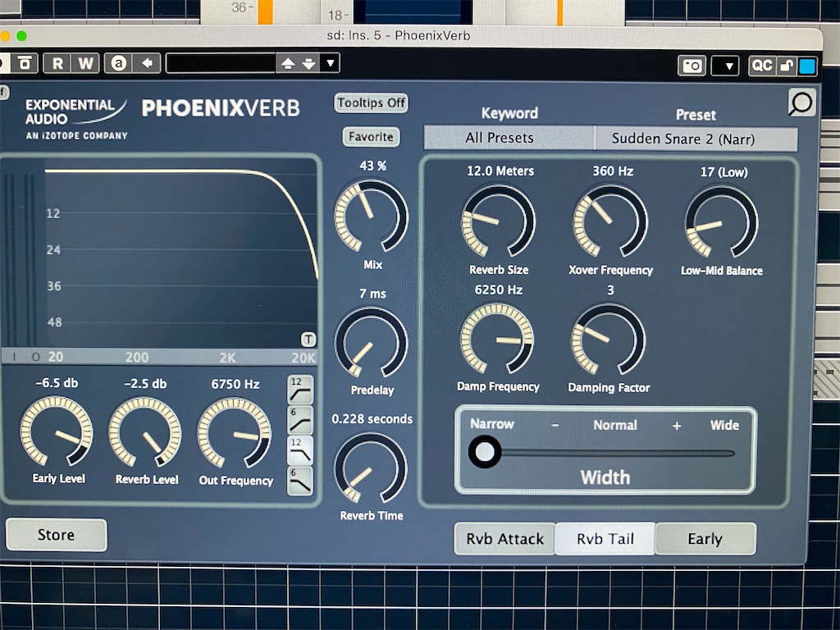The width and height of the screenshot is (840, 630).
Task: Click the 7 ms predelay value
Action: (x=372, y=294)
